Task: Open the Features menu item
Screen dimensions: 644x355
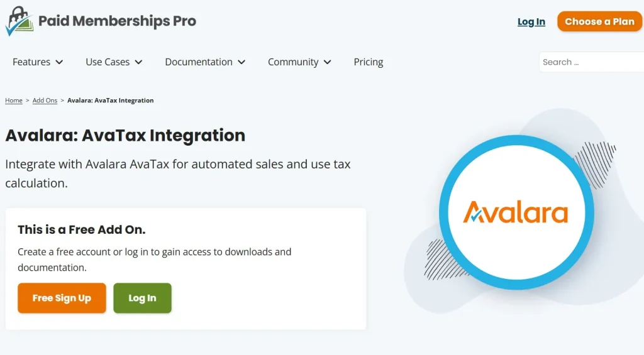Action: [x=31, y=62]
